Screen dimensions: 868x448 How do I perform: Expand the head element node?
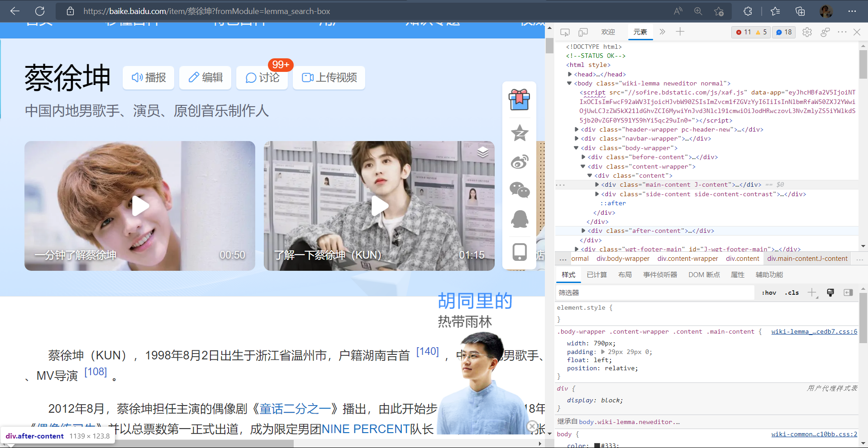pyautogui.click(x=570, y=74)
